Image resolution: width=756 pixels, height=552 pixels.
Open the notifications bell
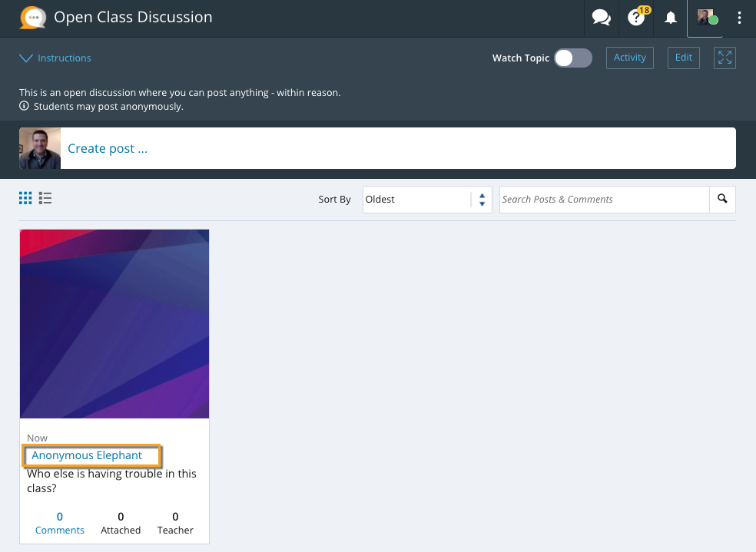click(x=671, y=18)
